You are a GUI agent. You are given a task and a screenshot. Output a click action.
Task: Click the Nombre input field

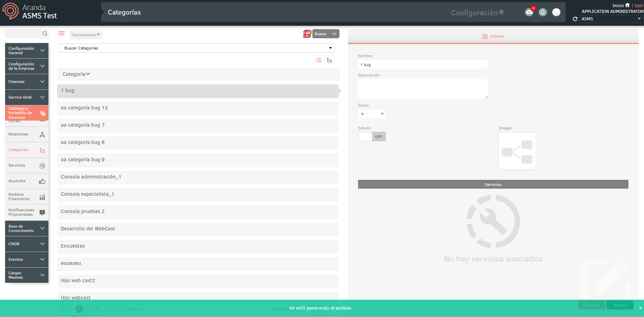[x=423, y=65]
